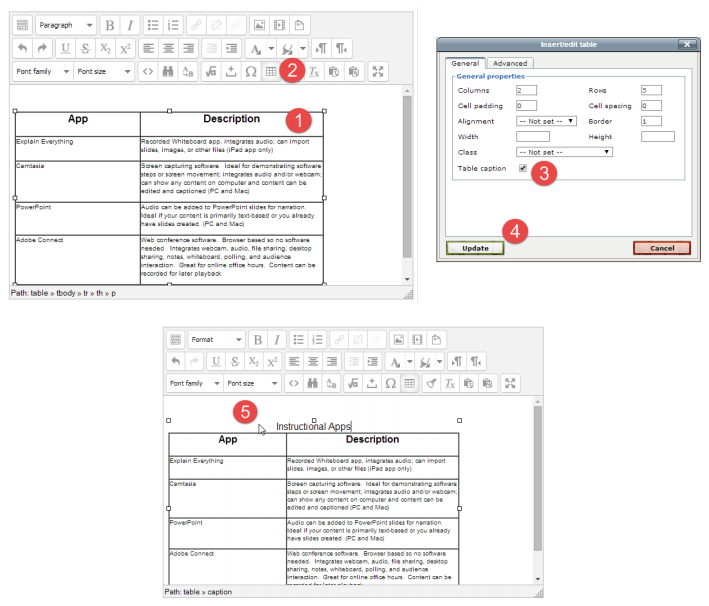Click the bulleted list icon in top editor
The image size is (709, 606).
click(153, 25)
